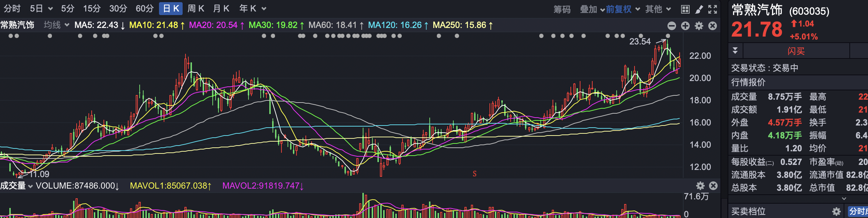This screenshot has width=868, height=218.
Task: Expand dropdown arrow next to 5日
Action: tap(50, 9)
